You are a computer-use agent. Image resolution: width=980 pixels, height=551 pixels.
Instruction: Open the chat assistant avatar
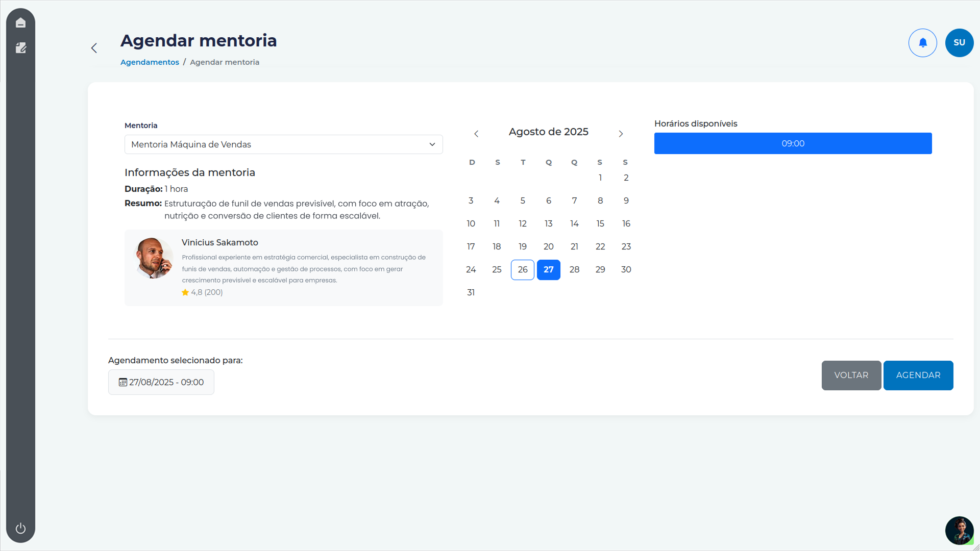959,530
